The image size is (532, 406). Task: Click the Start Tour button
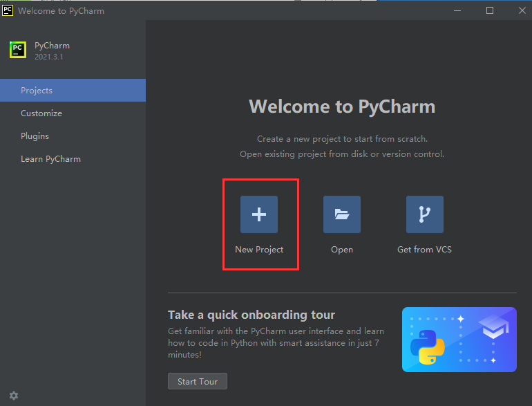198,381
